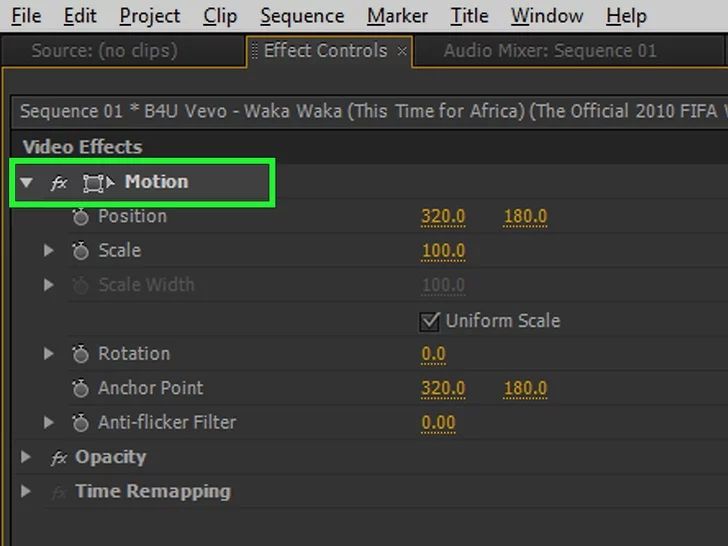
Task: Toggle the Position keyframe stopwatch
Action: pyautogui.click(x=80, y=216)
